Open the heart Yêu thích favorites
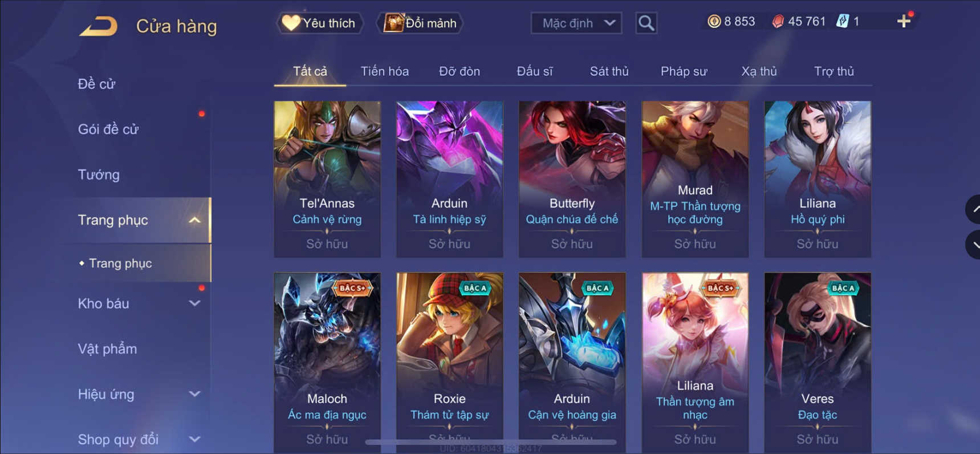 [x=320, y=23]
